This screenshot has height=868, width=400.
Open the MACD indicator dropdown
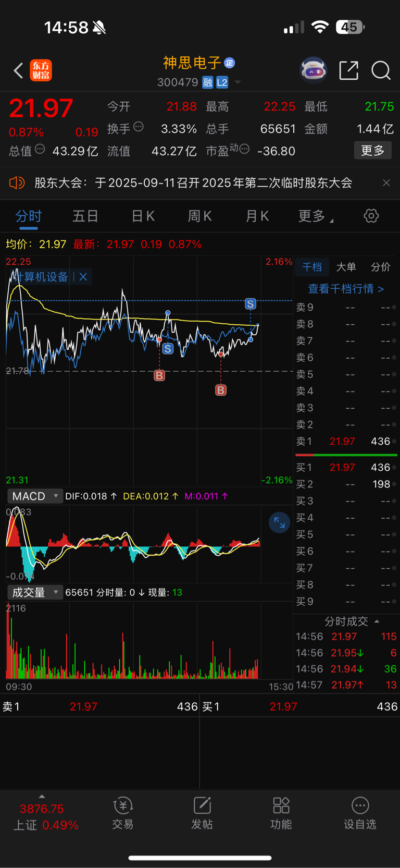pyautogui.click(x=35, y=496)
